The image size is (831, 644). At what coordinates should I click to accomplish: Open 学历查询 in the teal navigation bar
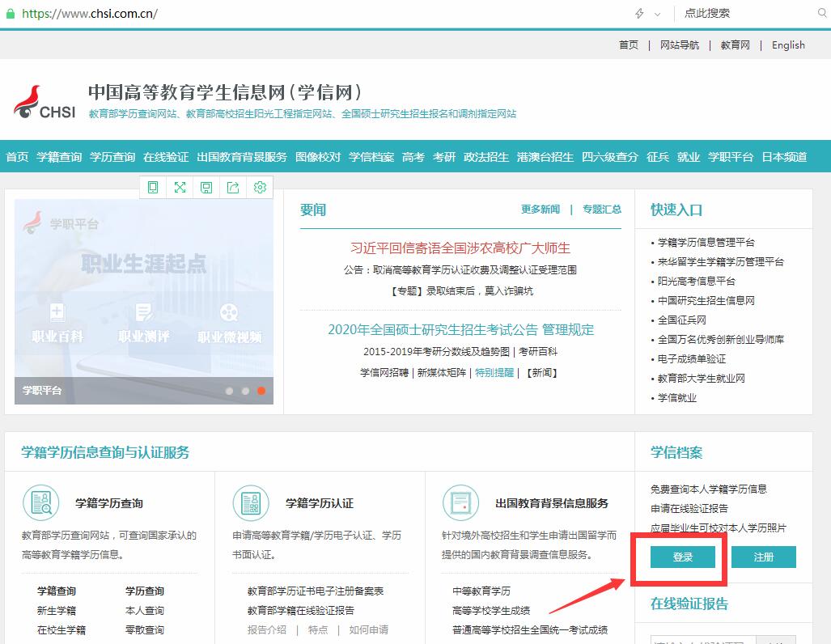tap(112, 157)
